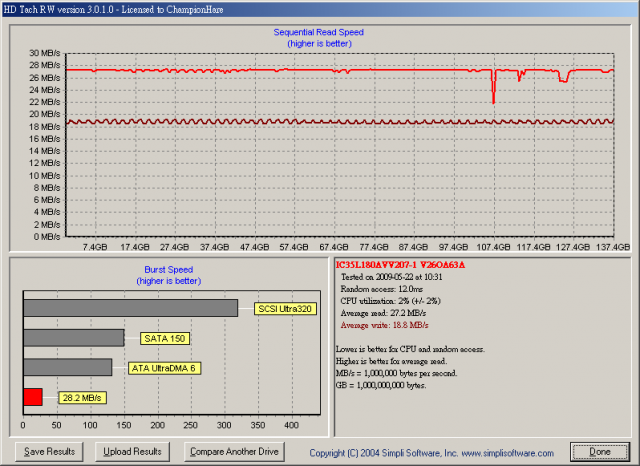Click the Random access 12.0ms line
The height and width of the screenshot is (466, 640).
(382, 289)
